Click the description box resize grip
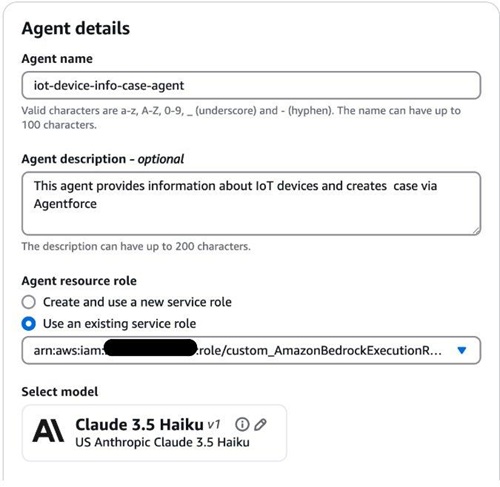This screenshot has width=500, height=487. (x=476, y=231)
